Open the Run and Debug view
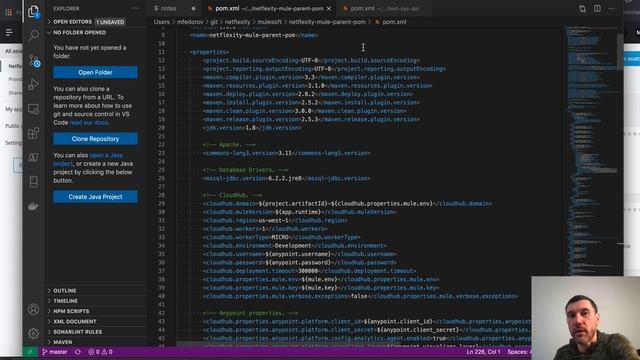Viewport: 640px width, 360px height. pos(33,84)
